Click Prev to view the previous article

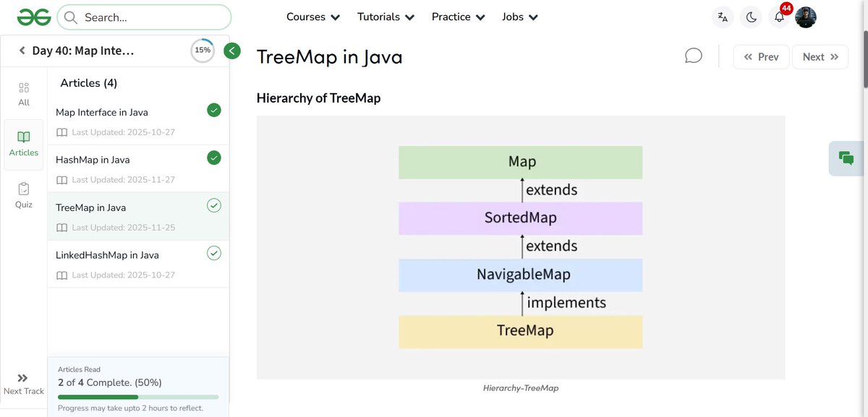(761, 56)
